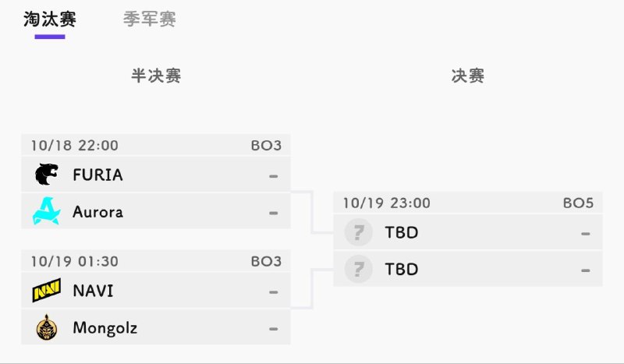
Task: Click the second TBD question mark icon
Action: coord(358,269)
